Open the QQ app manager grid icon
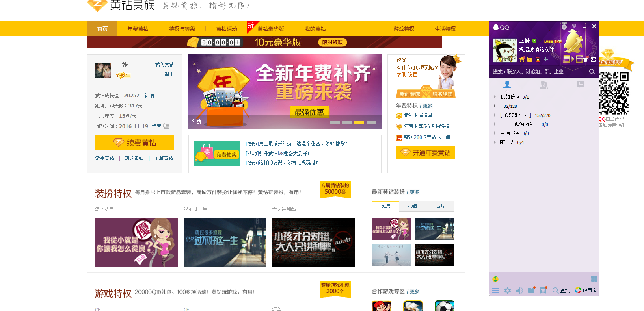 (594, 279)
